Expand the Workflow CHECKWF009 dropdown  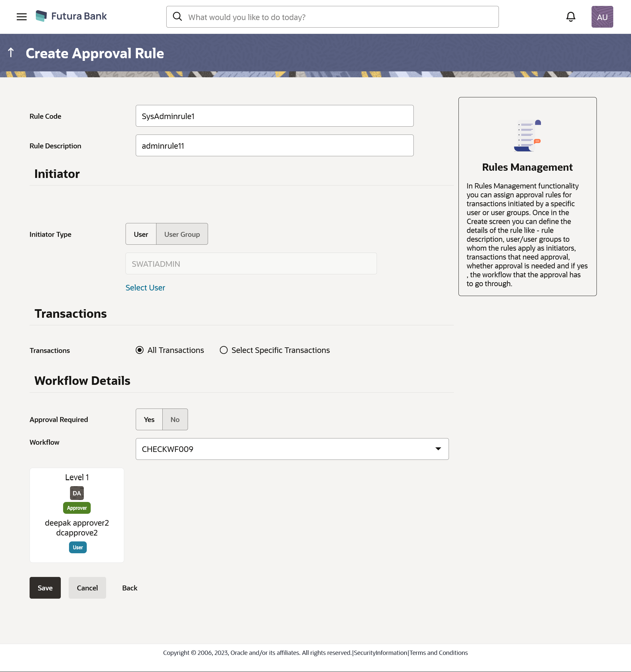coord(292,449)
